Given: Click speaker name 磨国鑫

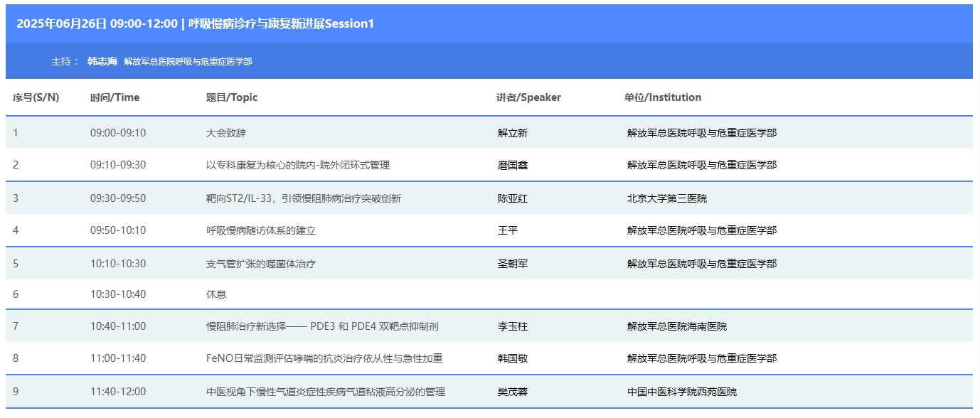Looking at the screenshot, I should [x=513, y=165].
